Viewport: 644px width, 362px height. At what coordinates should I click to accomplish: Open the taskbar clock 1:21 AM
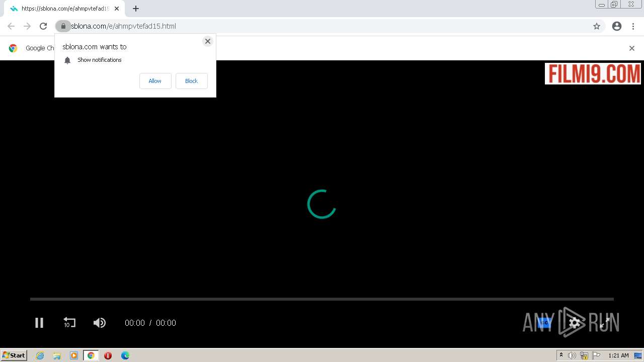618,355
